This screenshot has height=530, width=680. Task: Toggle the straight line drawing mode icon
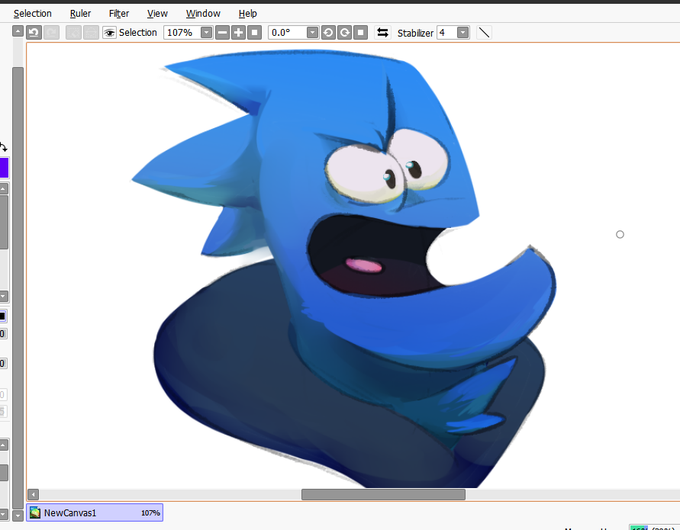(484, 33)
